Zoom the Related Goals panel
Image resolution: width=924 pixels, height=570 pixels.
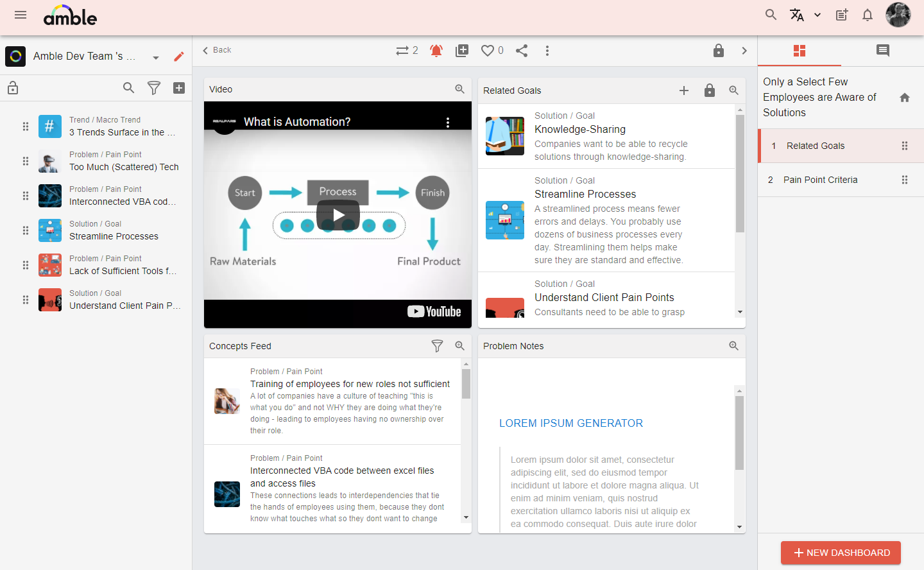pyautogui.click(x=734, y=91)
